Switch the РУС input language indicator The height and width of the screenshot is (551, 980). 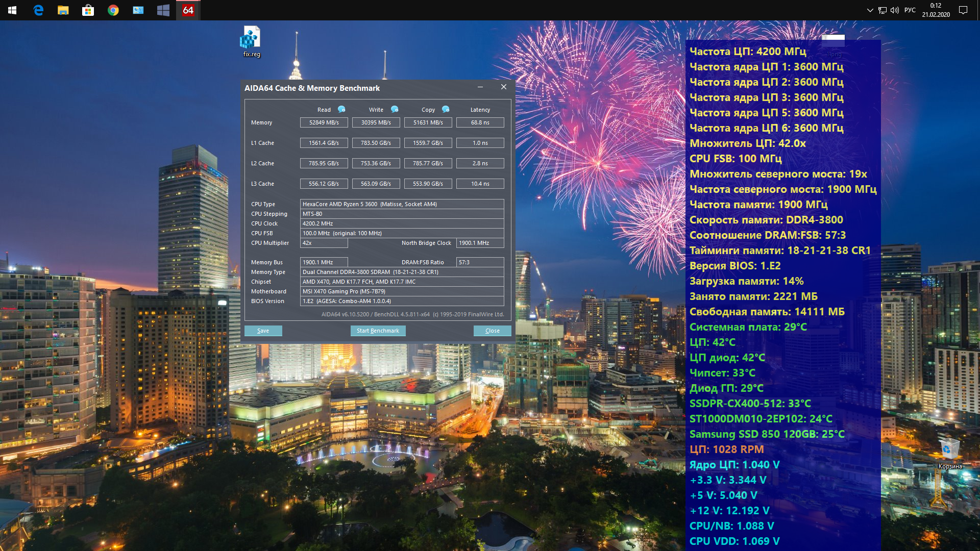click(x=910, y=10)
